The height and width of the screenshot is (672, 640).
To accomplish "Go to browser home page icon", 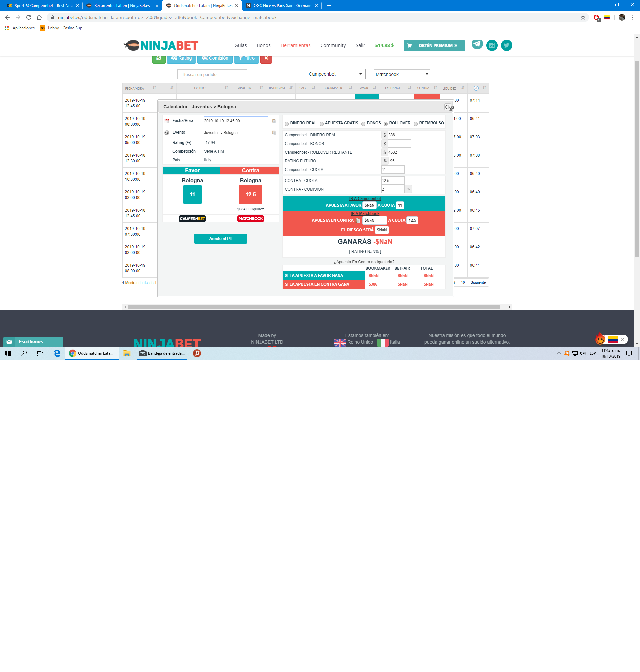I will pos(39,17).
